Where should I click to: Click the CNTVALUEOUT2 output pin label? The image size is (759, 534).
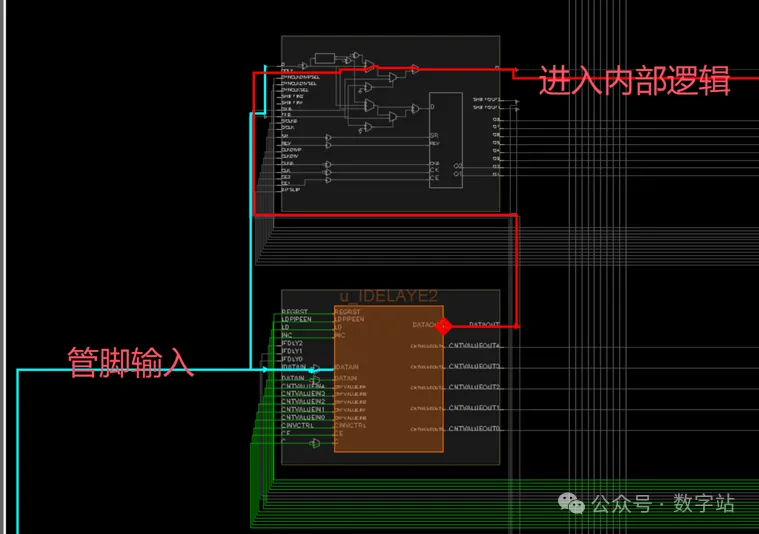[x=474, y=387]
